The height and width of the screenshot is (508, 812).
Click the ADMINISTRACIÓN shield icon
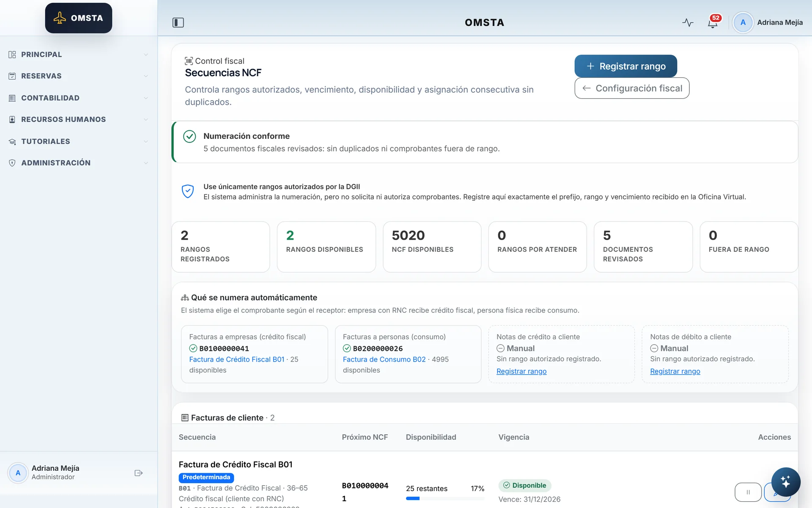pos(12,163)
